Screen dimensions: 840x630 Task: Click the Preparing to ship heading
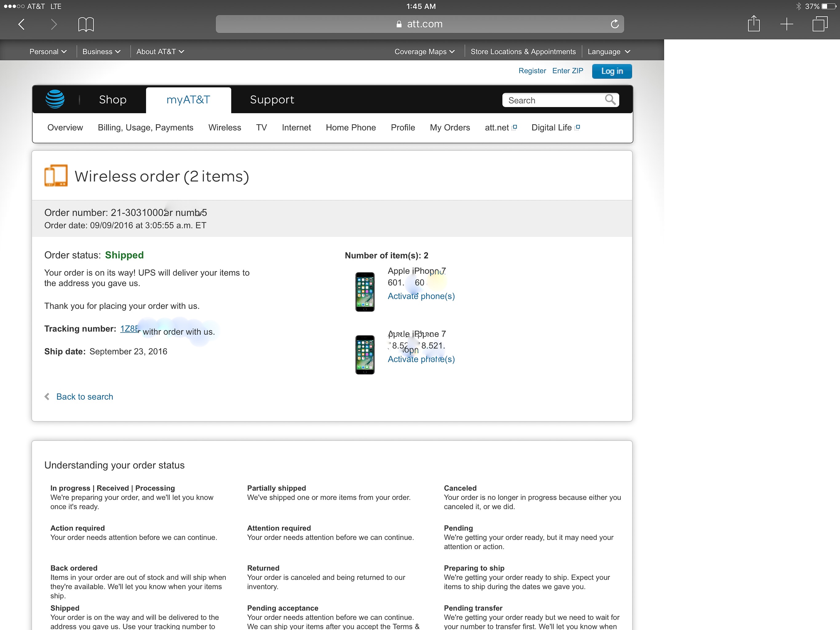pyautogui.click(x=474, y=568)
